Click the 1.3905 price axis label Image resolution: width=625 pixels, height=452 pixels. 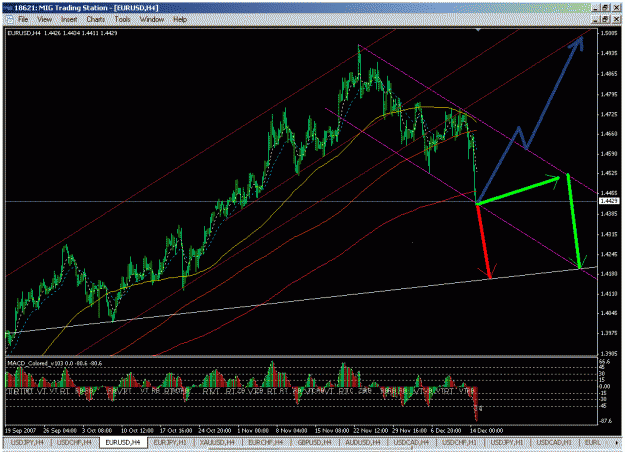tap(609, 354)
